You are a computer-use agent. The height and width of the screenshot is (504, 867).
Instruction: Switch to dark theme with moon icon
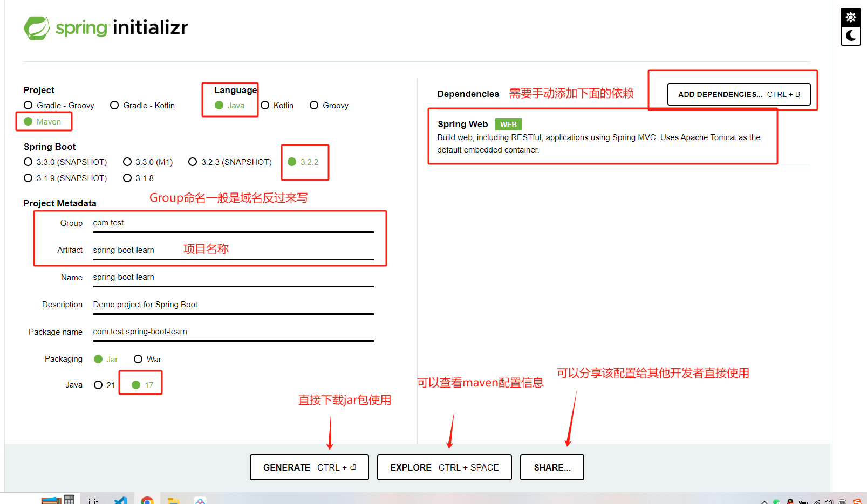[x=850, y=36]
